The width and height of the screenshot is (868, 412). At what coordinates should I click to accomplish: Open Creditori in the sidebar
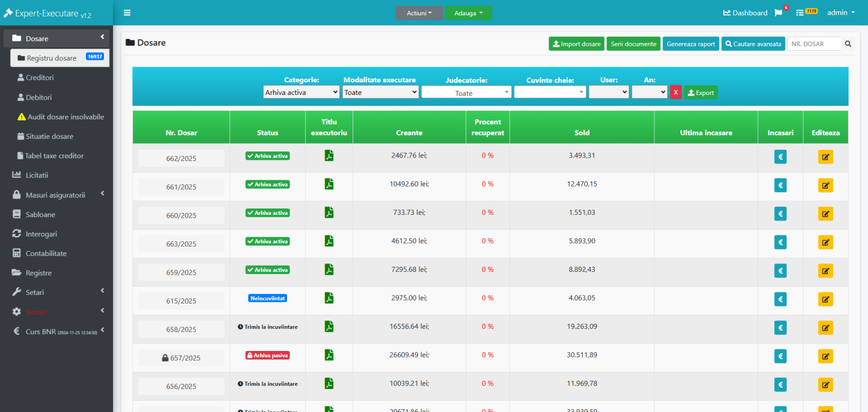tap(40, 77)
